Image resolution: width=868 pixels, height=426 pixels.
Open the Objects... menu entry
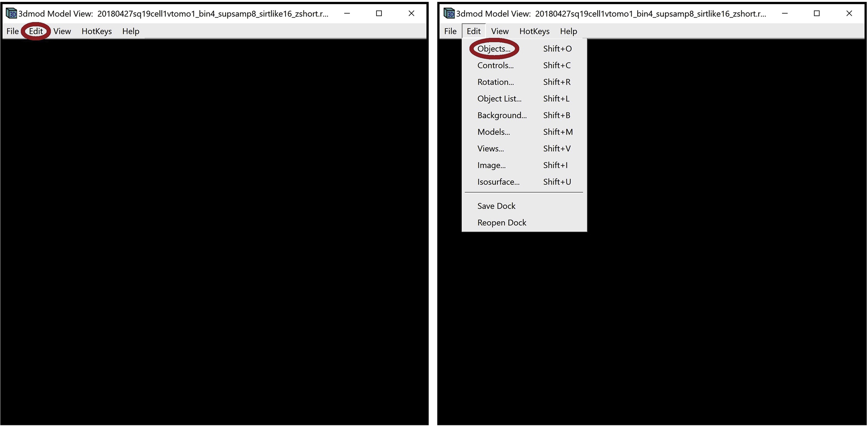pos(493,49)
